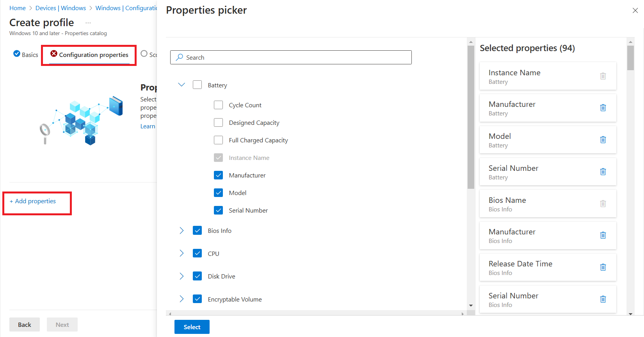Click the Add properties link

33,201
